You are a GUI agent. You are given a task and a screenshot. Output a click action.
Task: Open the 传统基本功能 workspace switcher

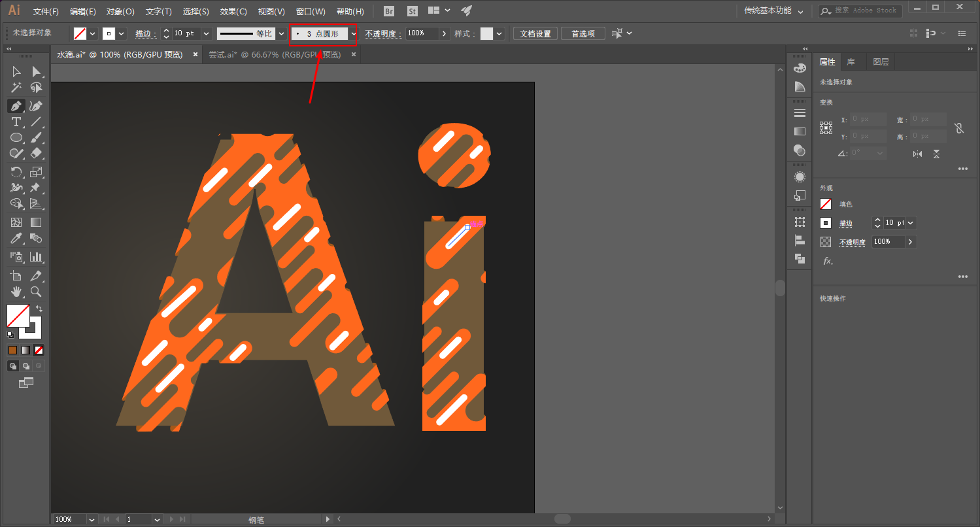(x=773, y=10)
